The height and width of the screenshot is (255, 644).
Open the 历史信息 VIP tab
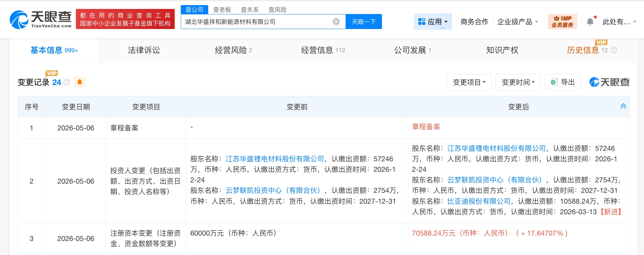click(x=587, y=50)
